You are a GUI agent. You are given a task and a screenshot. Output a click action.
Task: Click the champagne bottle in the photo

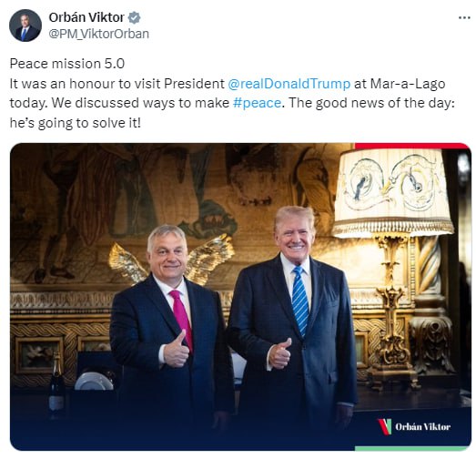[x=56, y=384]
